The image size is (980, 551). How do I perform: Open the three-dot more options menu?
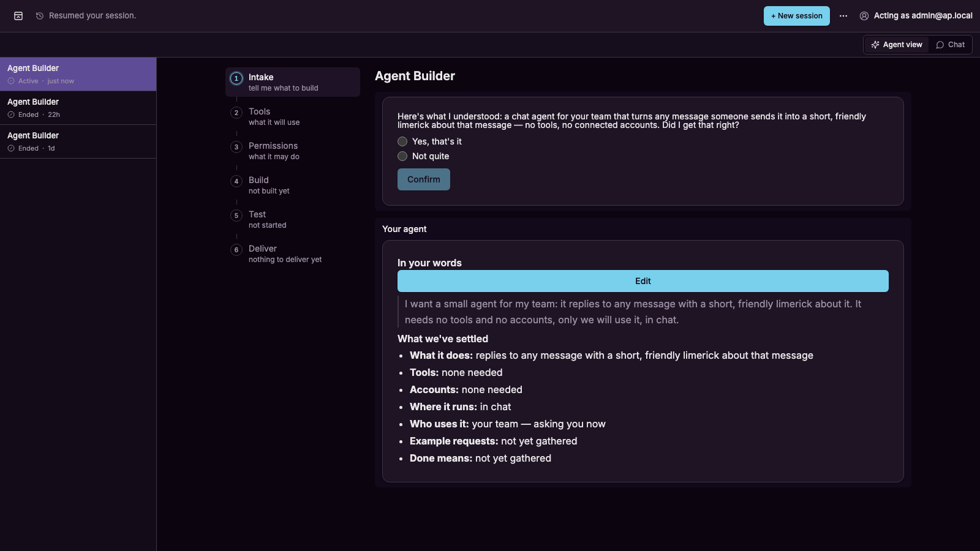tap(843, 16)
